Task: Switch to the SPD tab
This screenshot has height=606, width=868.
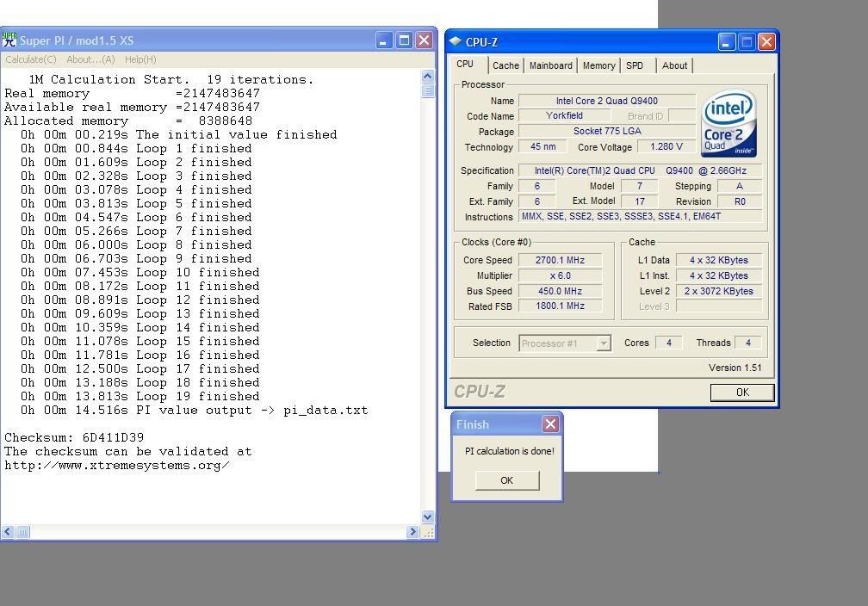Action: pyautogui.click(x=635, y=66)
